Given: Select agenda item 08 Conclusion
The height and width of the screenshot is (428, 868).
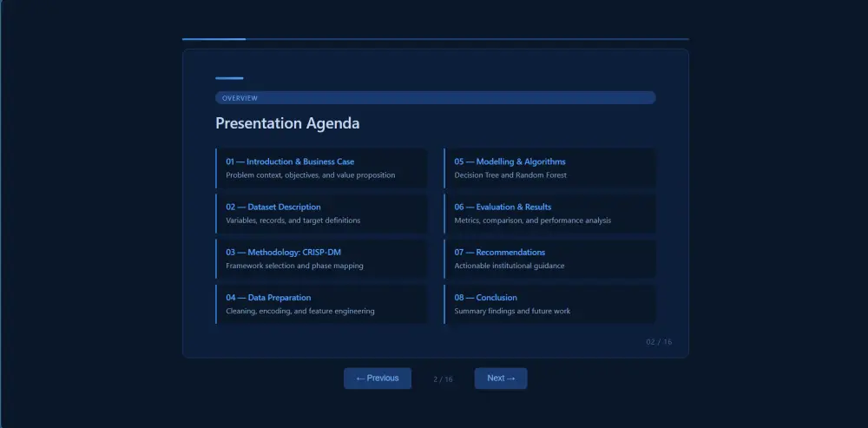Looking at the screenshot, I should [549, 305].
